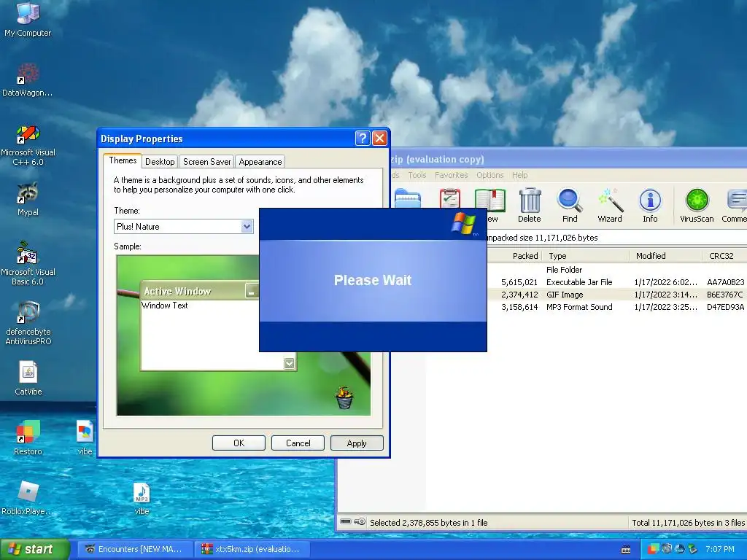
Task: Select the File Folder row in WinRAR
Action: (617, 270)
